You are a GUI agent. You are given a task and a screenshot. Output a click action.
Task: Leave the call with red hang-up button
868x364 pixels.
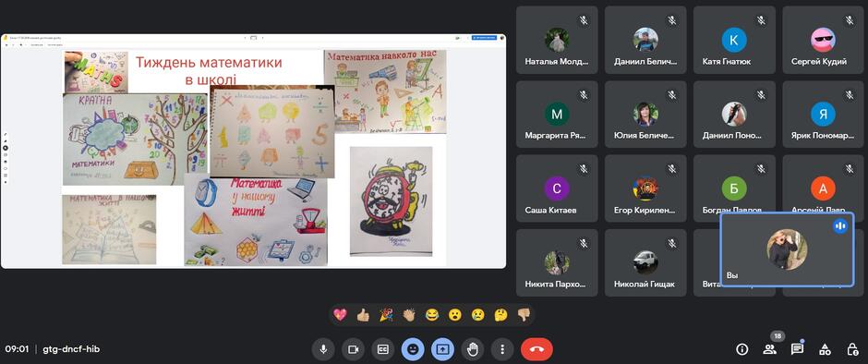pos(536,349)
